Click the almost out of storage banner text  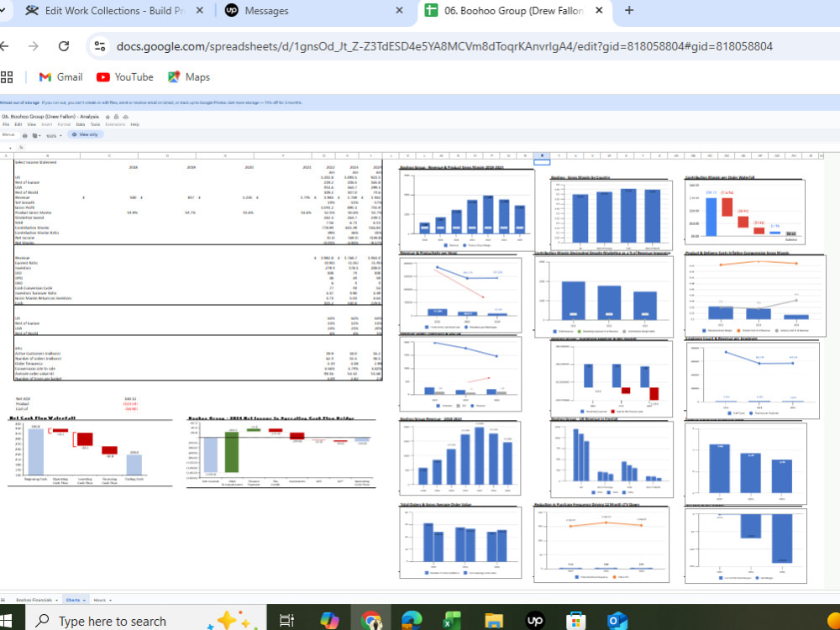click(x=151, y=102)
